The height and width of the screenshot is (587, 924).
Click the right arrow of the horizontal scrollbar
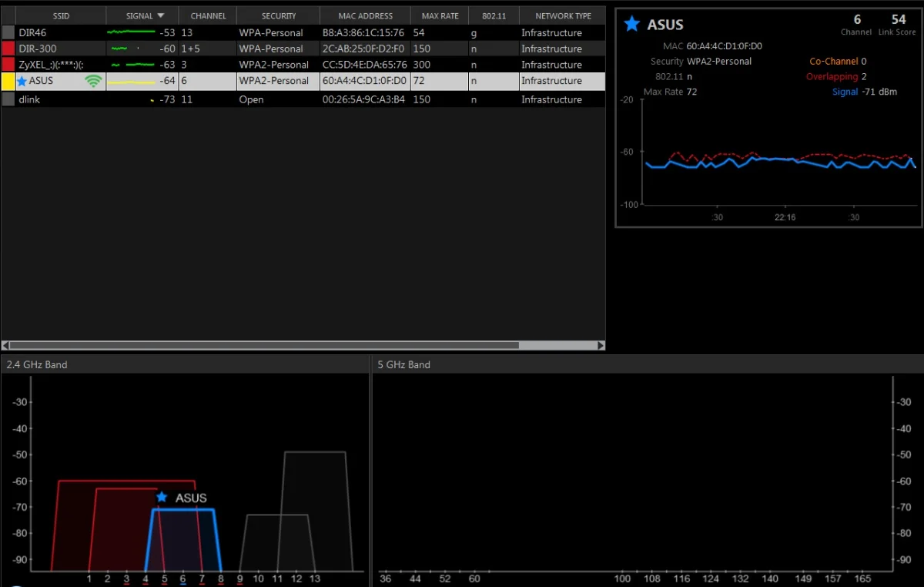coord(601,345)
